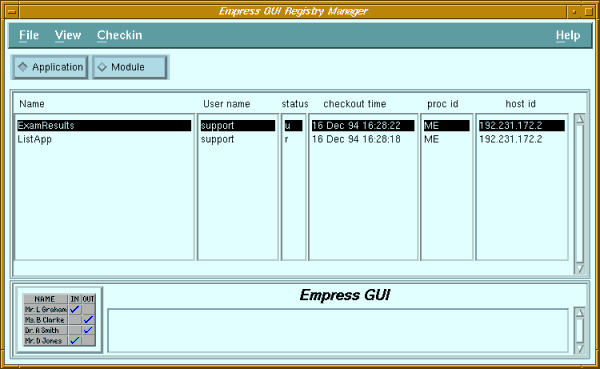Screen dimensions: 600x369
Task: Open the View menu
Action: pyautogui.click(x=68, y=35)
